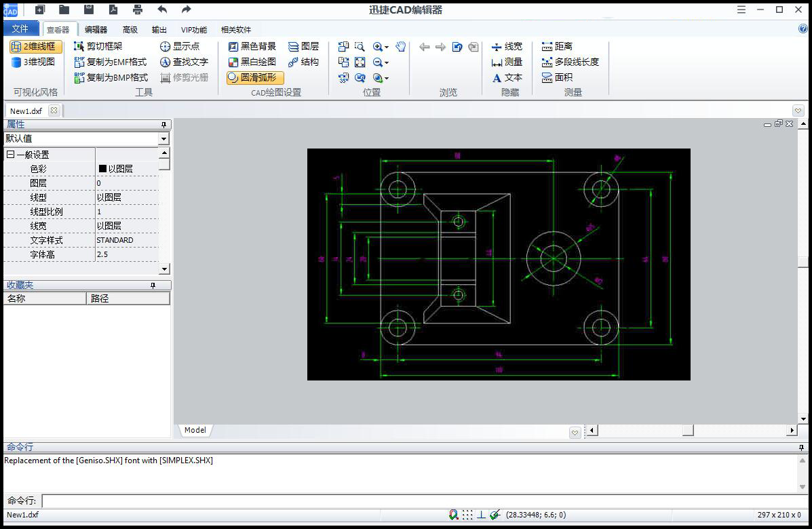Click the Area (面积) measurement button

(x=557, y=77)
